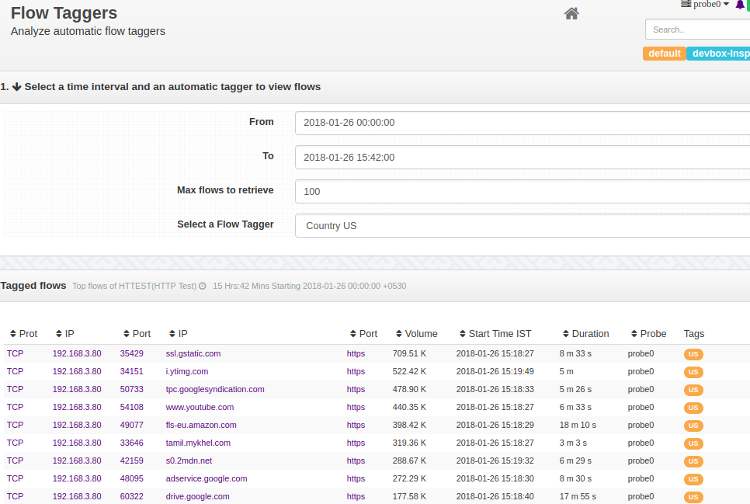This screenshot has width=750, height=504.
Task: Select start time 2018-01-26 15:19:49
Action: coord(495,372)
